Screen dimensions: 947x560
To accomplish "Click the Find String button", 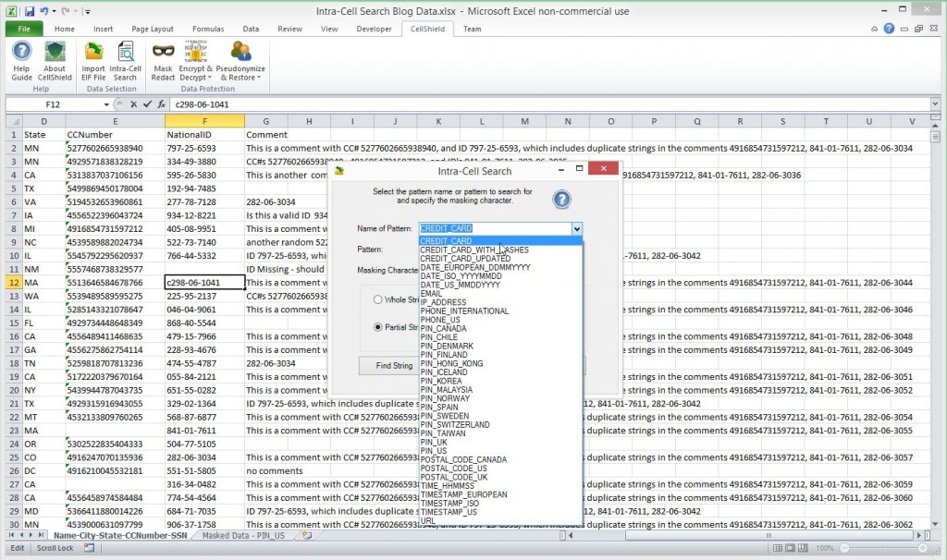I will pos(394,366).
